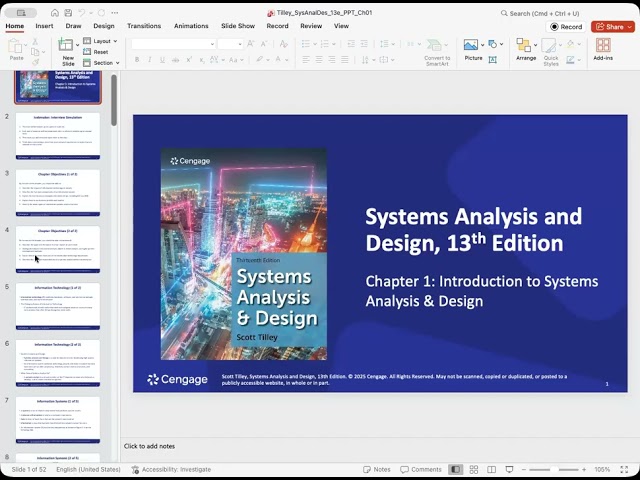
Task: Click the text highlight color icon
Action: coord(259,60)
